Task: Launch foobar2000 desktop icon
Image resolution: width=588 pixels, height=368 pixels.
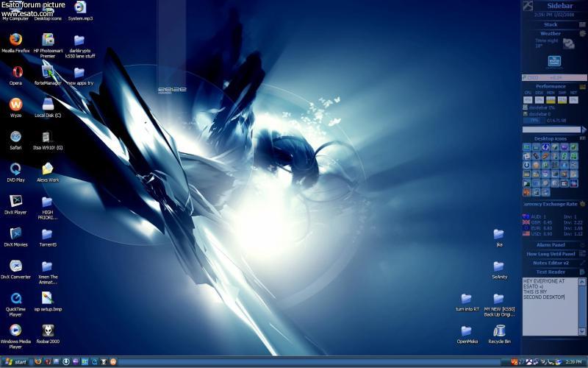Action: point(48,334)
